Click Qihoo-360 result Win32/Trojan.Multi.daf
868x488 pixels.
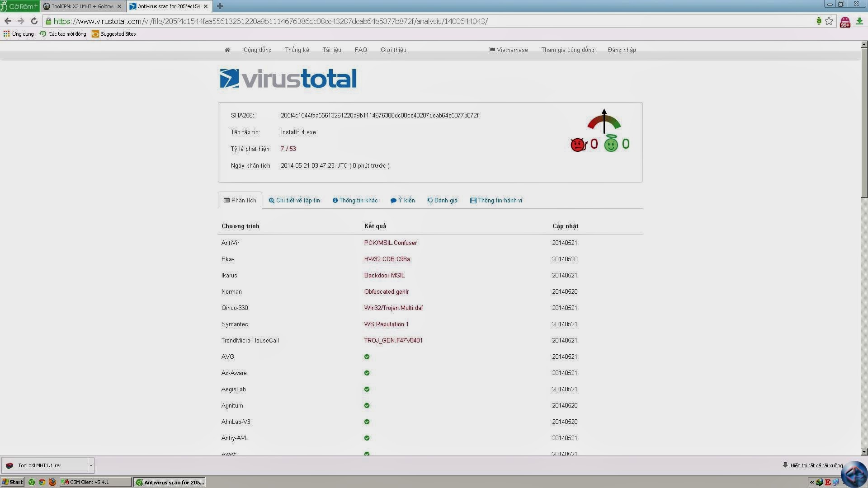[x=394, y=308]
